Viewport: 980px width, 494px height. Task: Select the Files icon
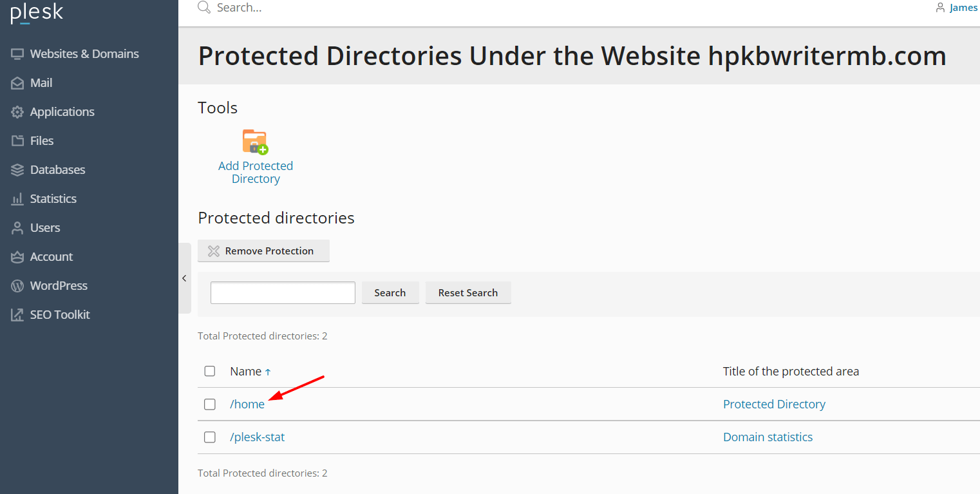(17, 140)
